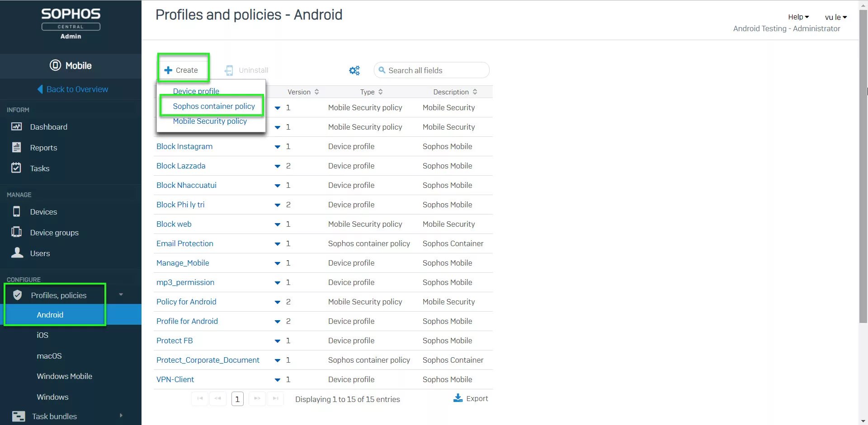Image resolution: width=868 pixels, height=425 pixels.
Task: Click the Back to Overview arrow icon
Action: [x=40, y=89]
